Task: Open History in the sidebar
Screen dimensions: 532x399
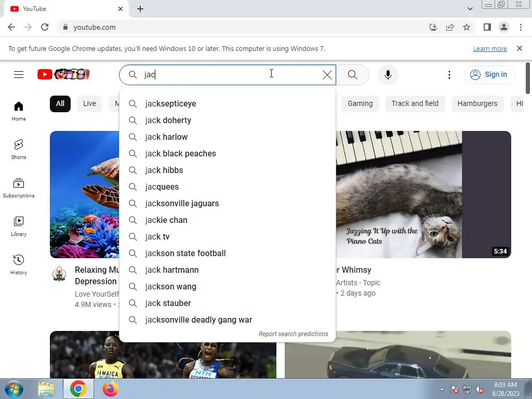Action: click(19, 264)
